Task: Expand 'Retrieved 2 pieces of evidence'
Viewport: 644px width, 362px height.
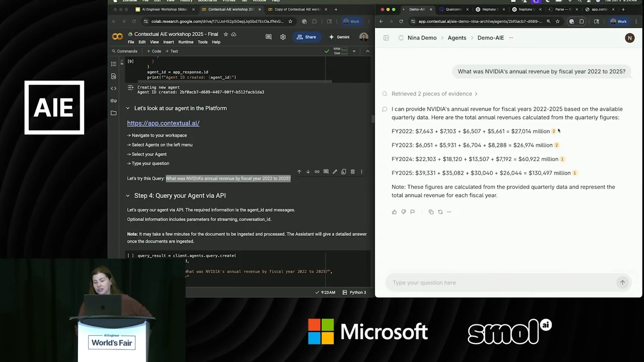Action: click(435, 94)
